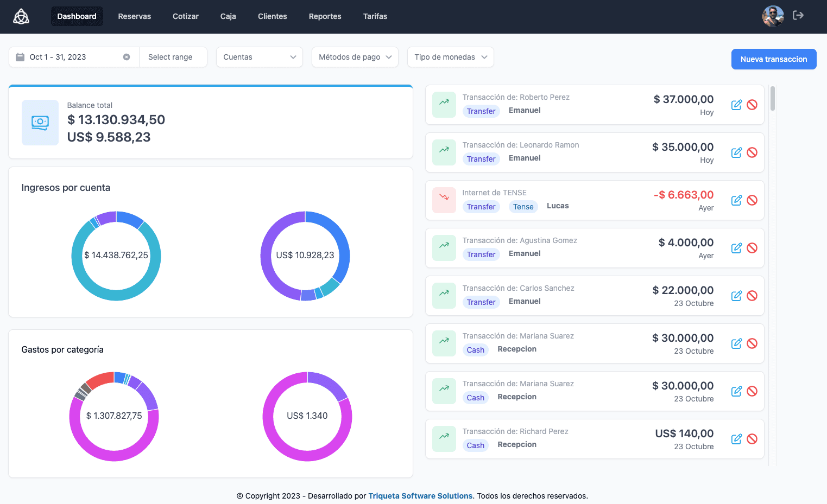Edit the Carlos Sanchez transaction

point(736,296)
